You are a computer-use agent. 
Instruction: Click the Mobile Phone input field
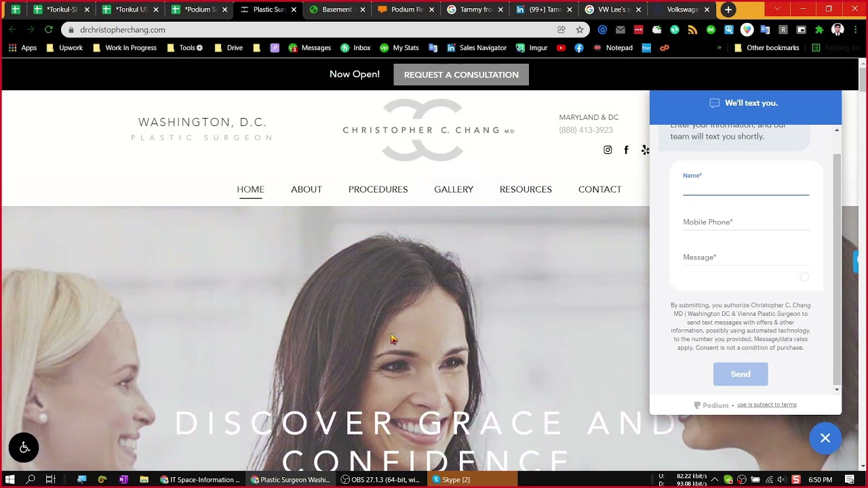[746, 222]
